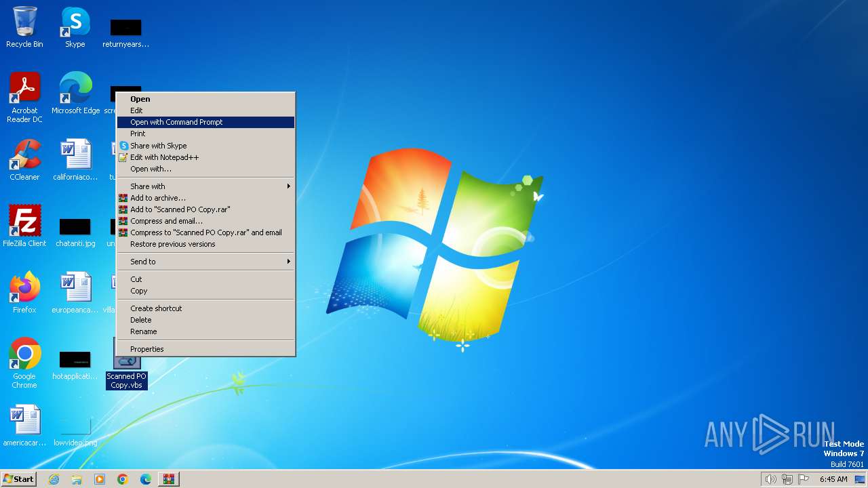The width and height of the screenshot is (868, 488).
Task: Open Chrome from the taskbar
Action: click(x=123, y=479)
